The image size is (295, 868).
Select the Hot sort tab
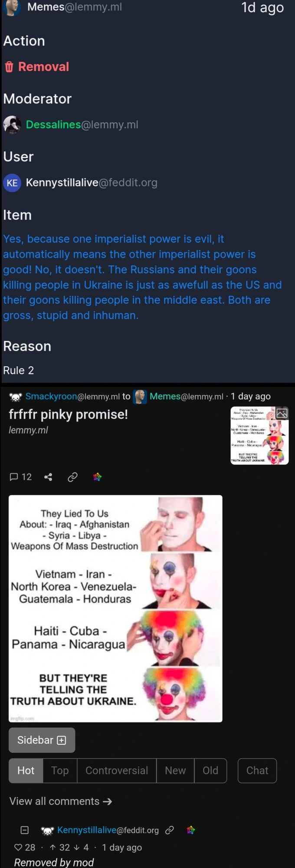(26, 770)
